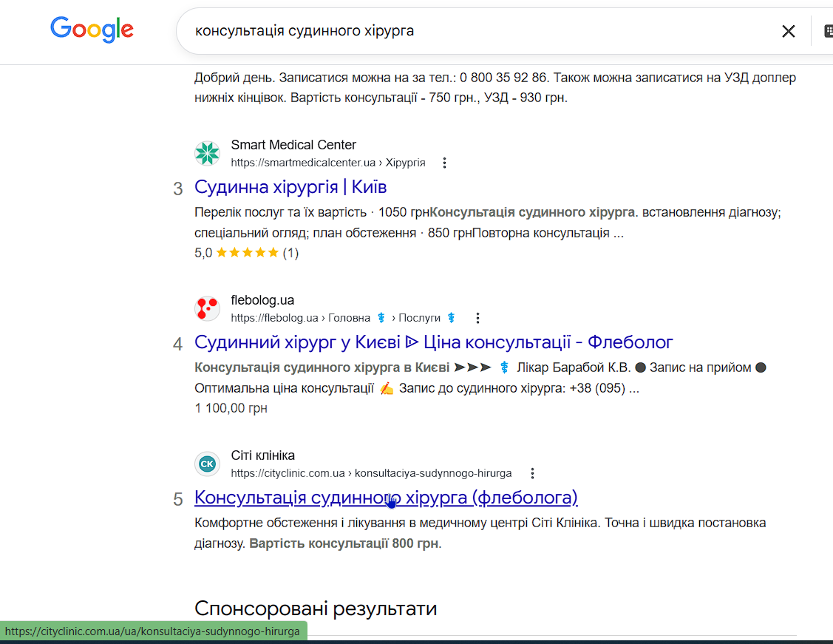Click the cityclinic.com.ua URL breadcrumb
Image resolution: width=833 pixels, height=644 pixels.
[x=371, y=473]
